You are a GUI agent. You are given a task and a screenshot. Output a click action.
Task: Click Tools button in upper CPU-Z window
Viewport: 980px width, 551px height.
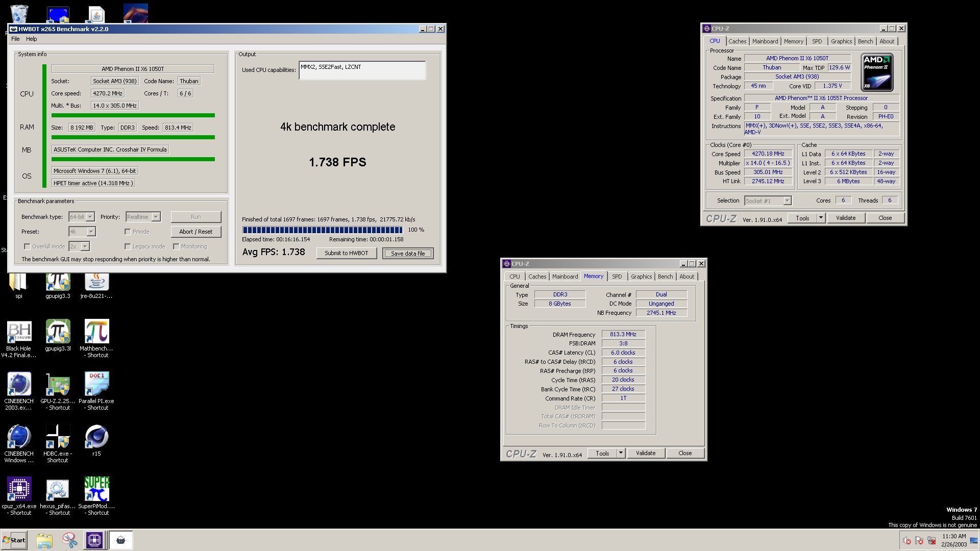tap(802, 218)
